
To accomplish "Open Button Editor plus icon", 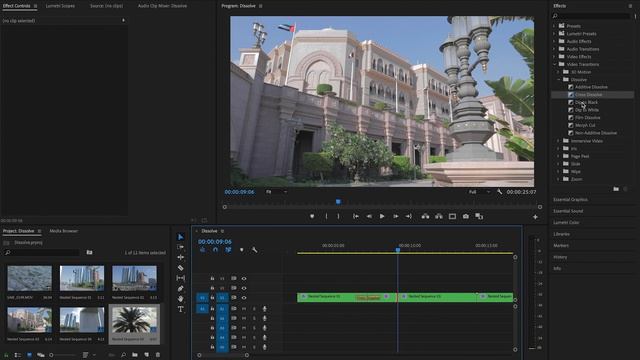I will [x=535, y=217].
